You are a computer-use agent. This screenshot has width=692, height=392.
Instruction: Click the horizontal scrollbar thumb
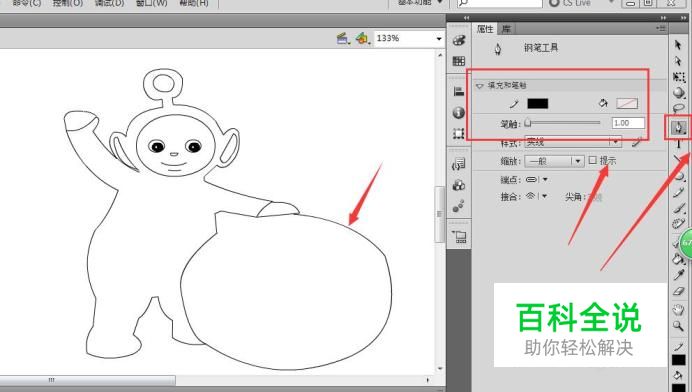point(87,380)
